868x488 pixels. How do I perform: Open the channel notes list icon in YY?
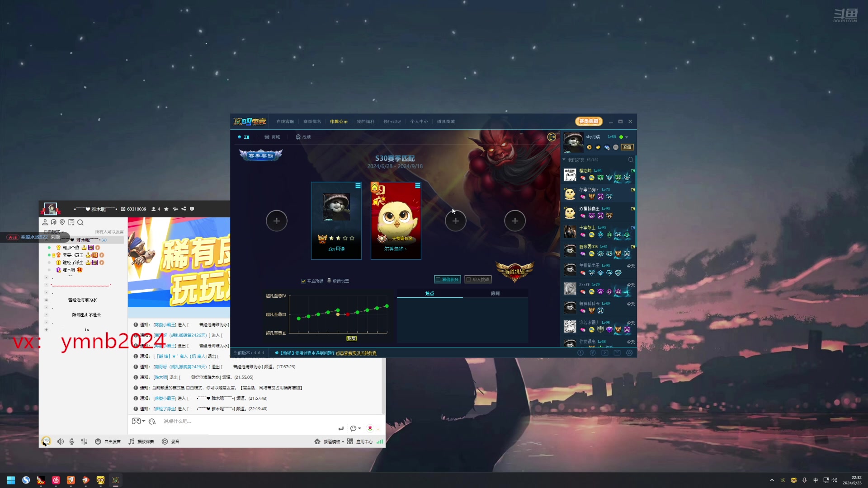71,222
